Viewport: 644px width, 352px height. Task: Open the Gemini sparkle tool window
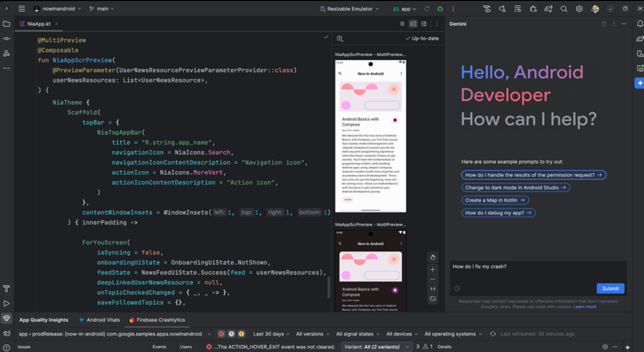click(x=639, y=83)
